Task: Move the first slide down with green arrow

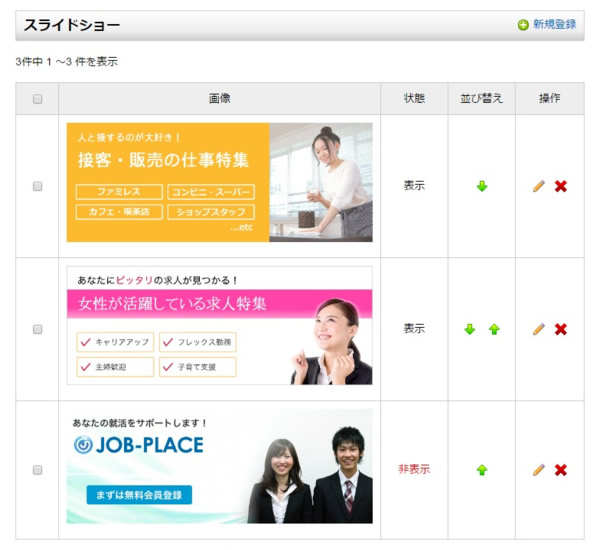Action: click(482, 186)
